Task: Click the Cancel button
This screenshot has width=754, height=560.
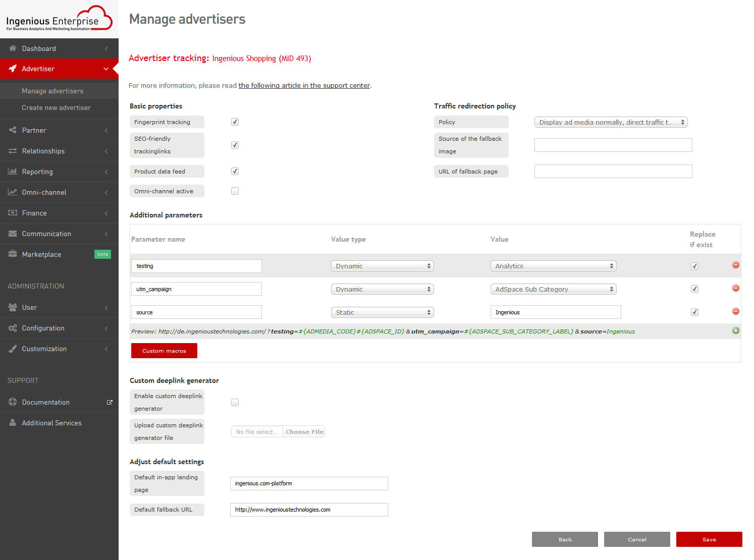Action: pos(637,539)
